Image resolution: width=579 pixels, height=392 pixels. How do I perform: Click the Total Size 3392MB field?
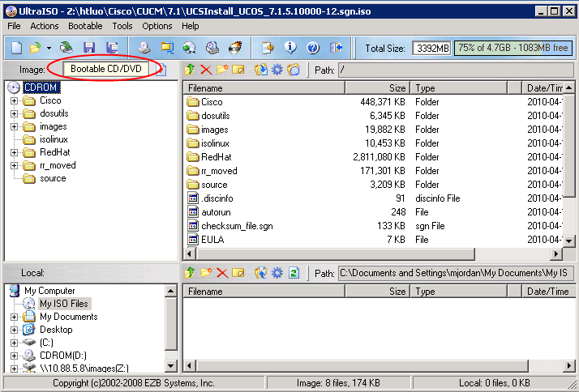click(431, 49)
